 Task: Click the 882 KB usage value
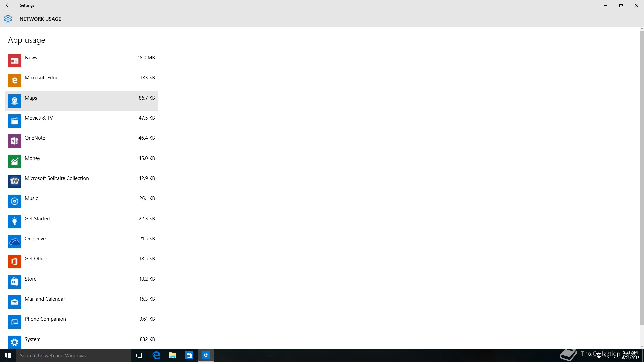coord(147,339)
